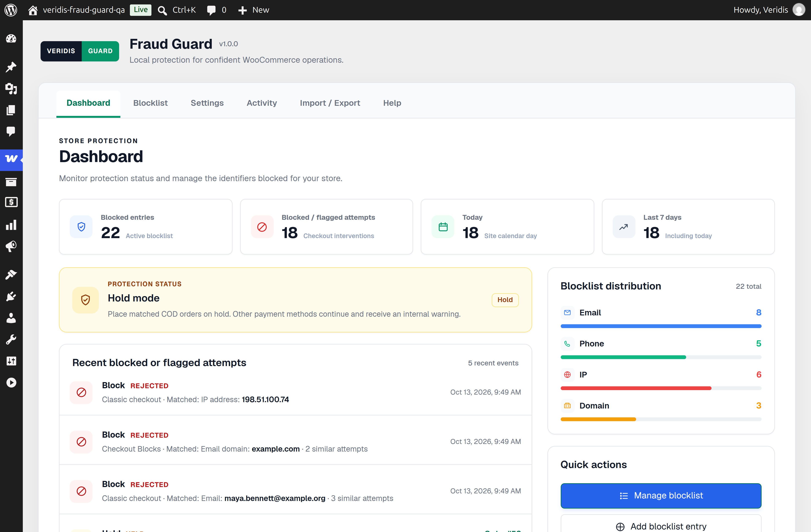
Task: Click the Live status badge
Action: pos(140,10)
